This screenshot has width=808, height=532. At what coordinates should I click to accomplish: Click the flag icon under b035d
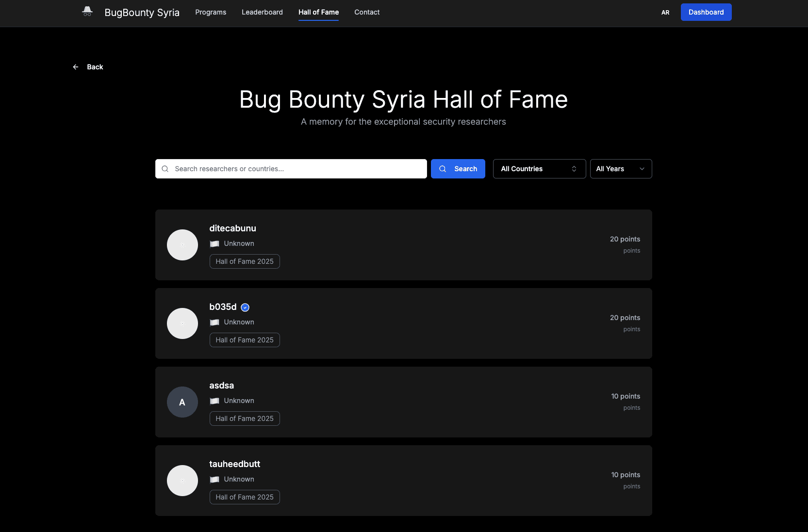214,322
